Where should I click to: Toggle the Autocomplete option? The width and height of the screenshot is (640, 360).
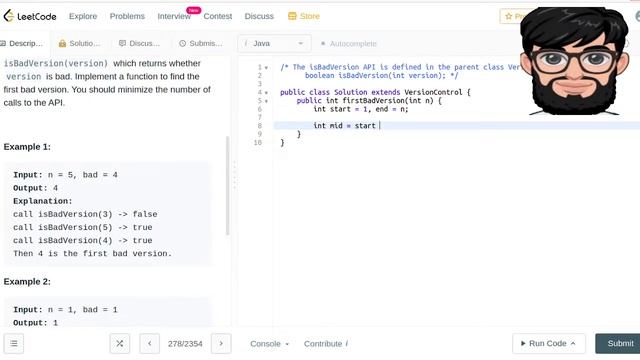[x=349, y=43]
